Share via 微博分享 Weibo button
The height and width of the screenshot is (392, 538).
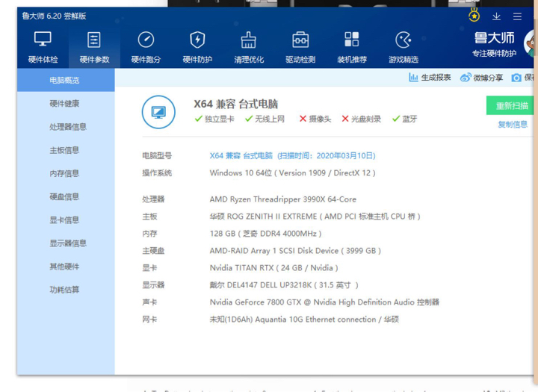(482, 78)
